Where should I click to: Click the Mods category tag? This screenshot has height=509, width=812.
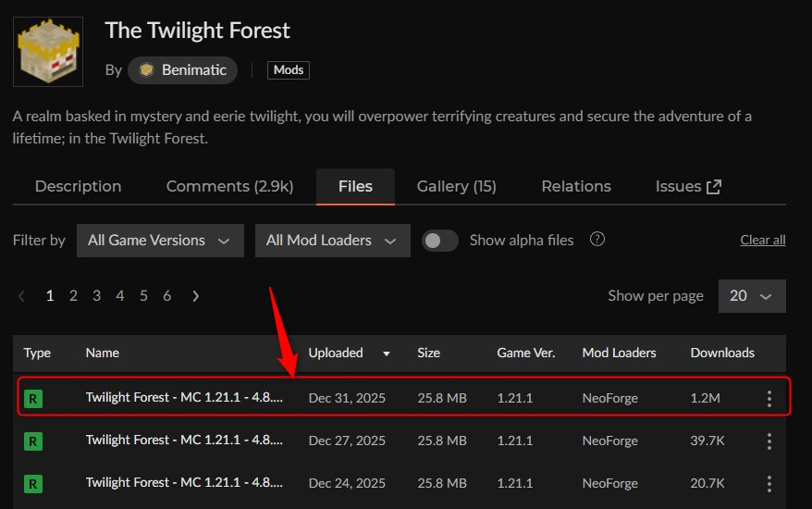pos(289,70)
